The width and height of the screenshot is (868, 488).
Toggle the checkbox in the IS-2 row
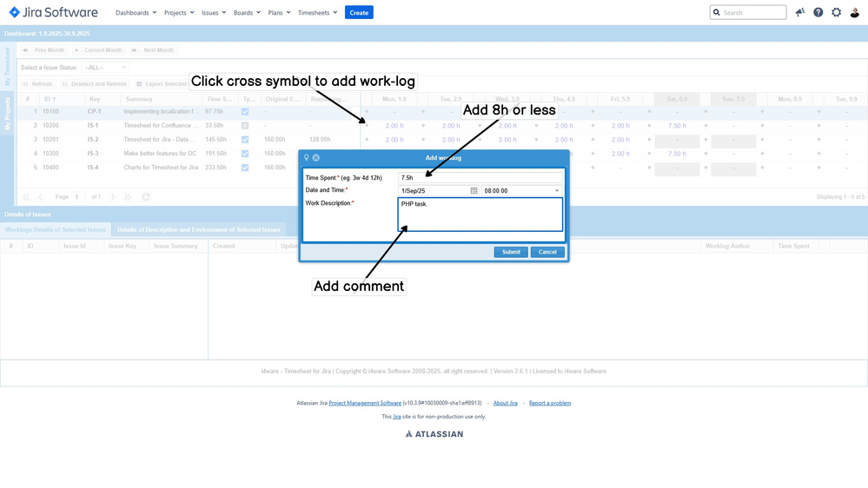pos(245,140)
